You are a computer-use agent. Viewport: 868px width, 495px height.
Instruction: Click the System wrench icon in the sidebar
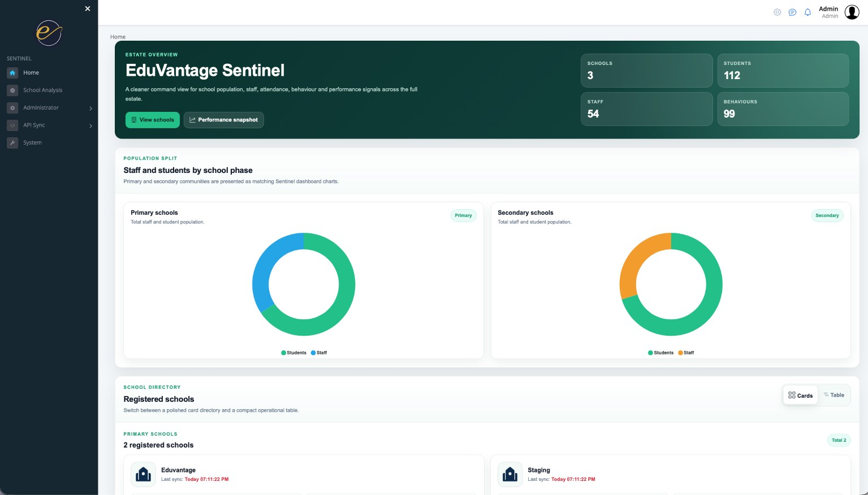point(13,143)
